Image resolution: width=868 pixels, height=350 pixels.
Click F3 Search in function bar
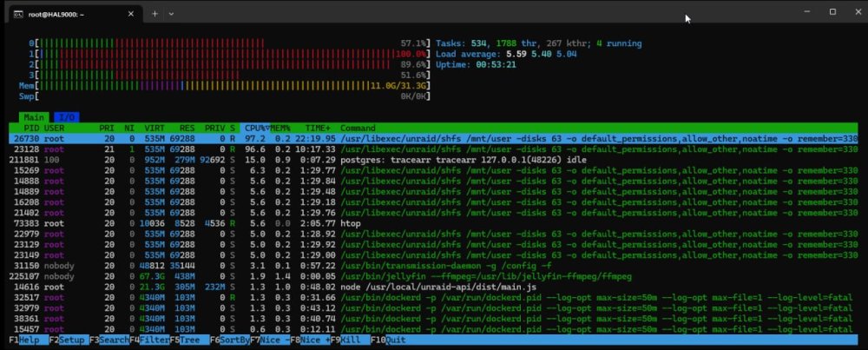(x=109, y=340)
